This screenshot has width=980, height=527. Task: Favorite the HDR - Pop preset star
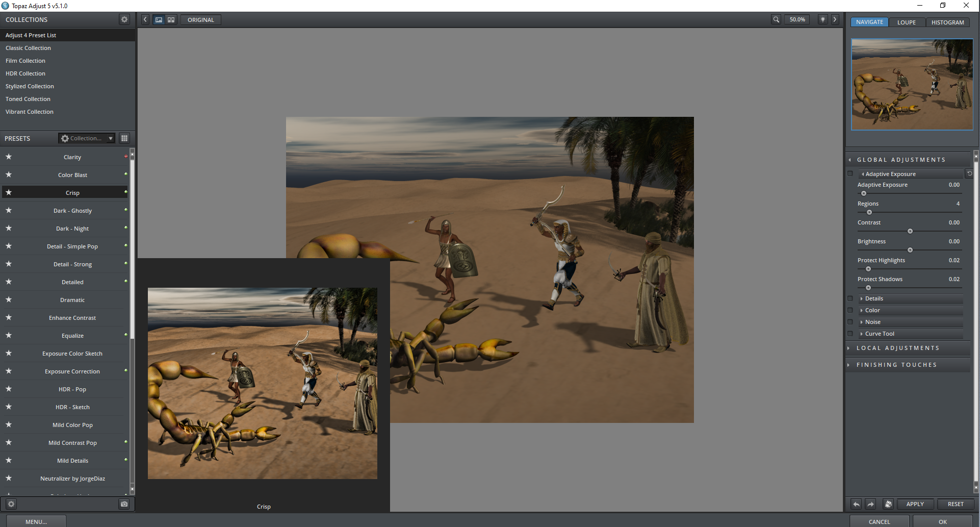9,389
